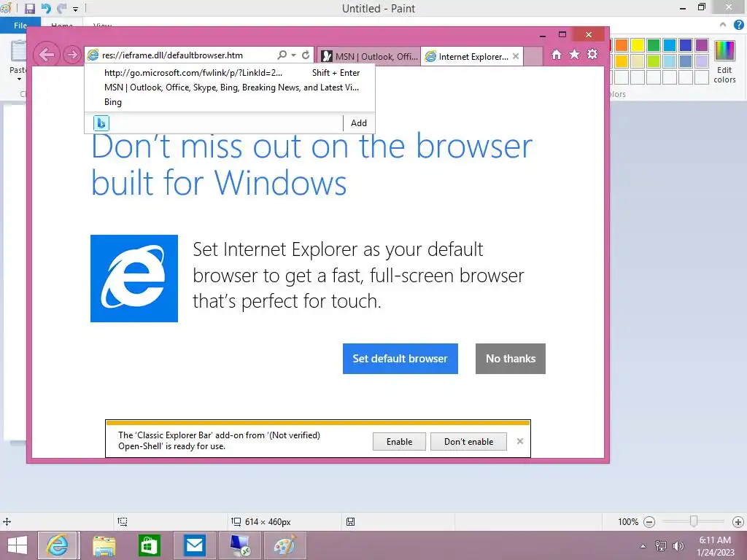Go back in Internet Explorer

pos(46,55)
